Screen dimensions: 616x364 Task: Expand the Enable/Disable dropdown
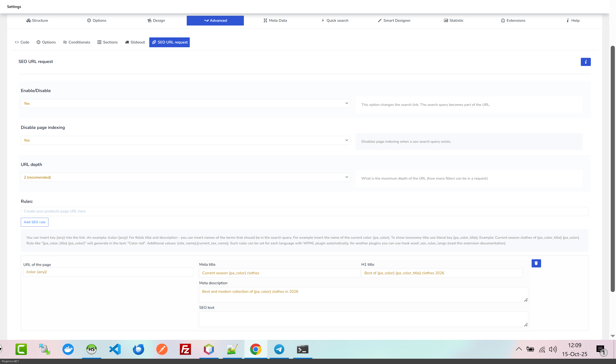tap(185, 104)
